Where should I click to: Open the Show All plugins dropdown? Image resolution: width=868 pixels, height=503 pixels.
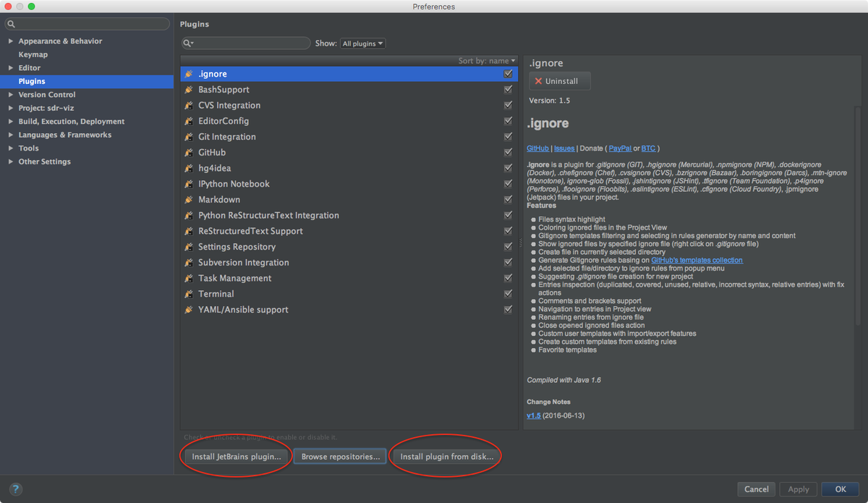362,43
